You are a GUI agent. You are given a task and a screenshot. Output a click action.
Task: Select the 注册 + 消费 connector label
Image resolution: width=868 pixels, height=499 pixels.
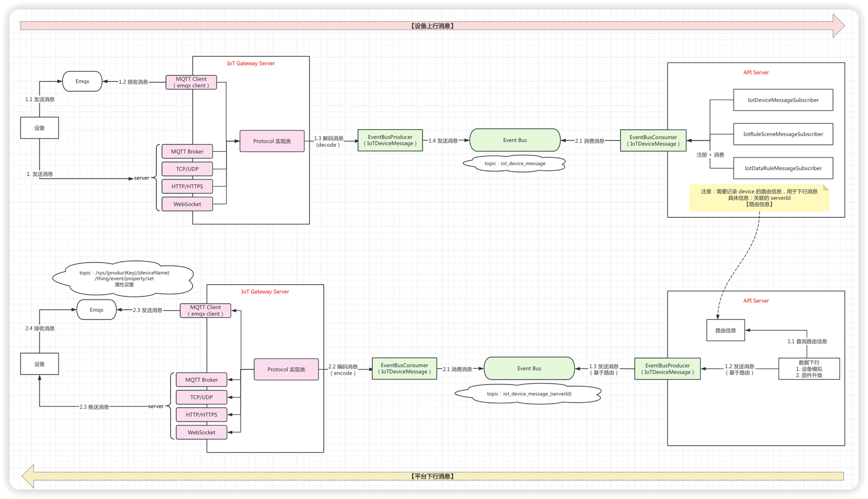pos(710,155)
